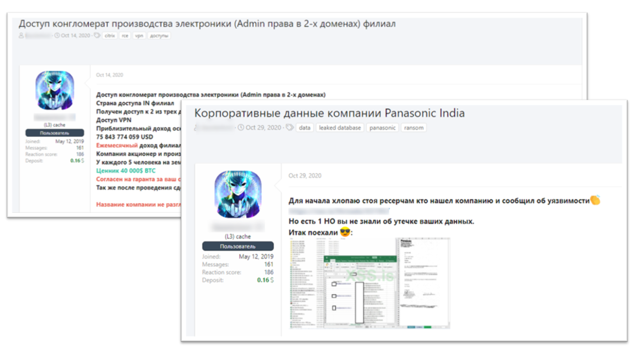Click the Oct 29, 2020 post timestamp
This screenshot has width=644, height=355.
[305, 175]
